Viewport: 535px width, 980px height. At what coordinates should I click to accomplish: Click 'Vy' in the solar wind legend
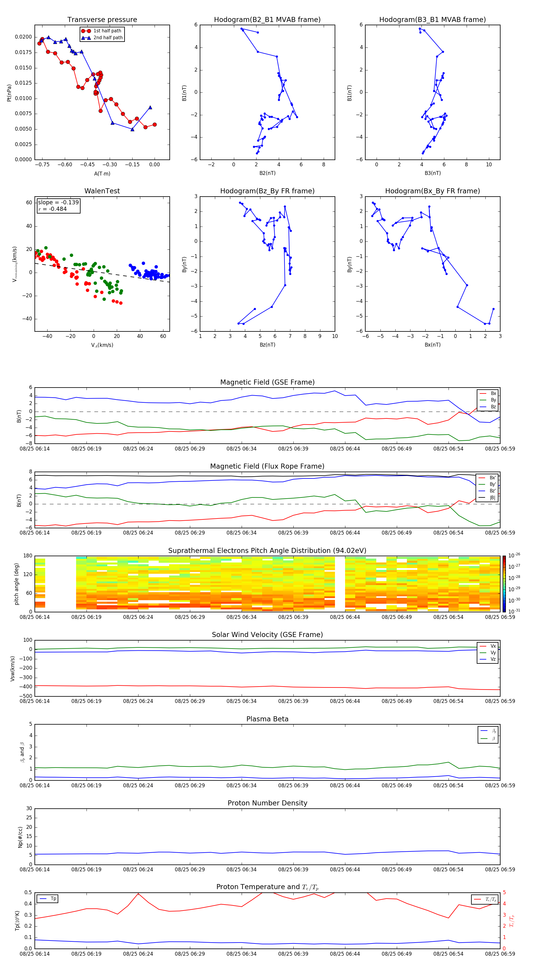pos(493,652)
